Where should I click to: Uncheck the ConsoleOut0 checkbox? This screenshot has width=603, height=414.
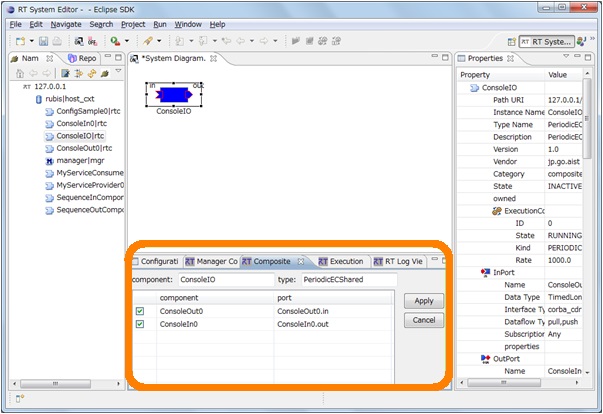(x=140, y=311)
